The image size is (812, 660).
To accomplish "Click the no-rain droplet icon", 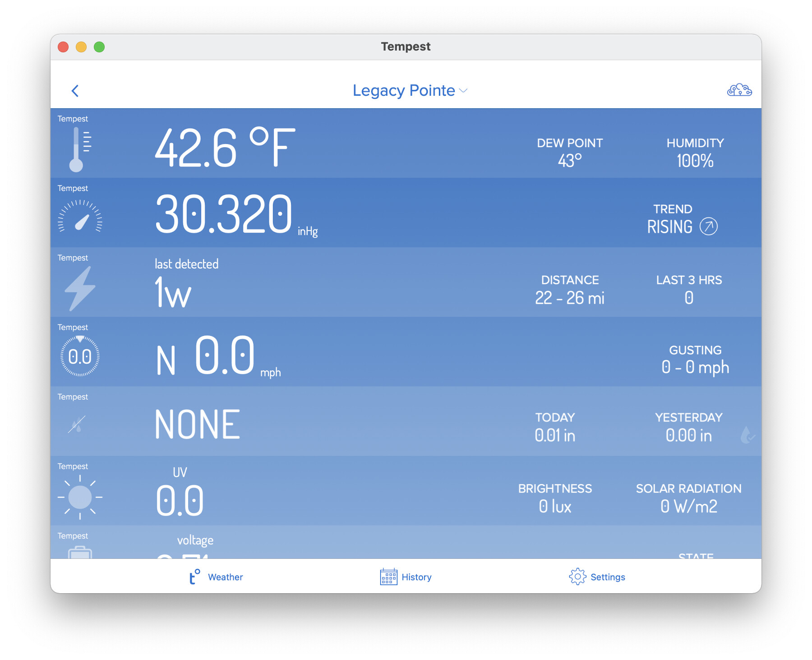I will 77,424.
